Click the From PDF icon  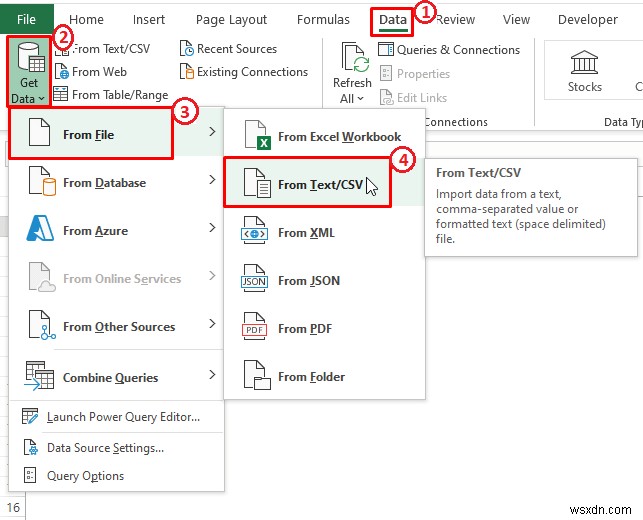254,326
